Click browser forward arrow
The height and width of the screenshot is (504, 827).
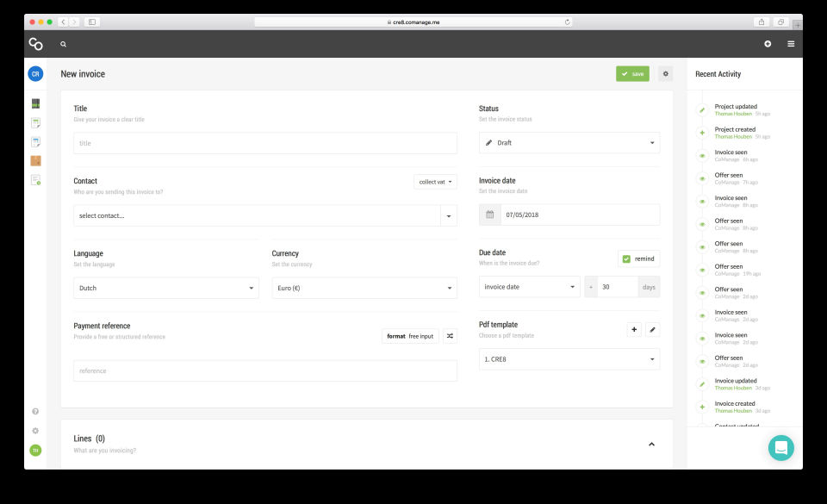[x=74, y=22]
